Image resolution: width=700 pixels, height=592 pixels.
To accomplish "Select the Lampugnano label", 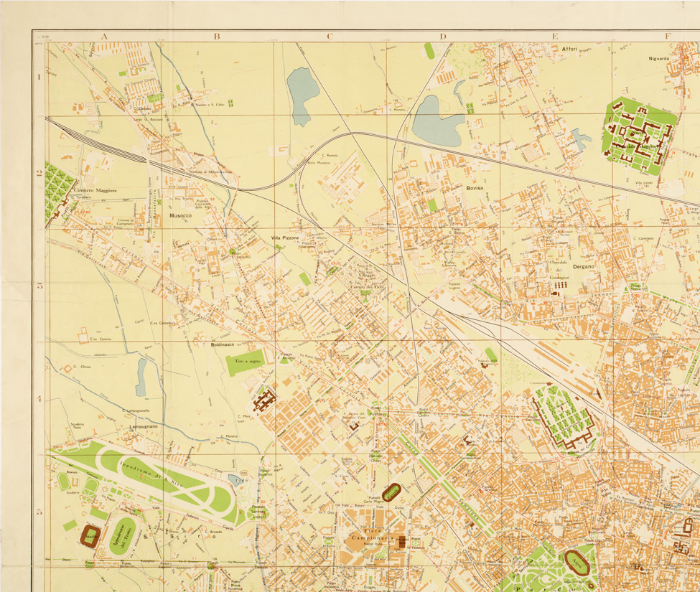I will pos(143,426).
